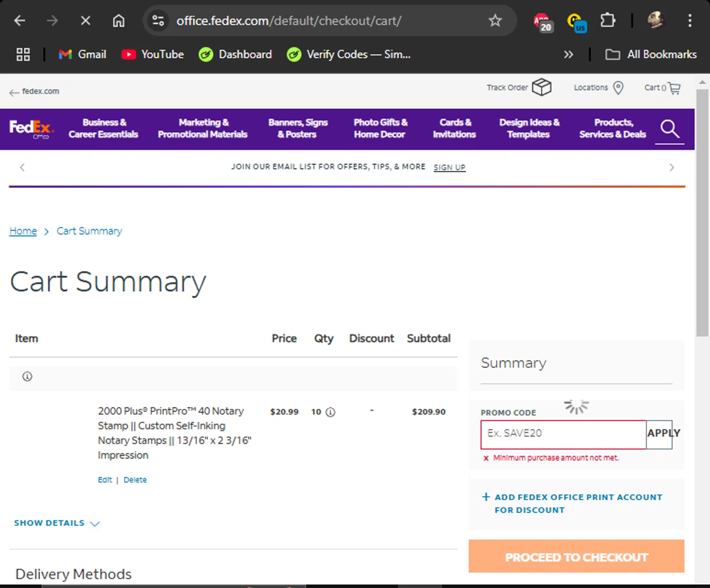Click the info icon next to quantity 10

click(330, 412)
